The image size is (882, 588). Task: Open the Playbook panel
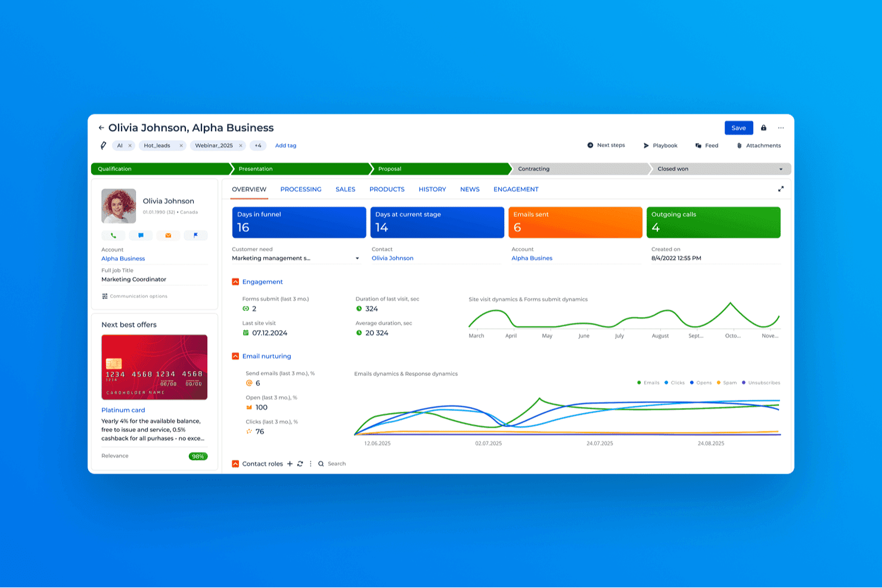[x=660, y=145]
